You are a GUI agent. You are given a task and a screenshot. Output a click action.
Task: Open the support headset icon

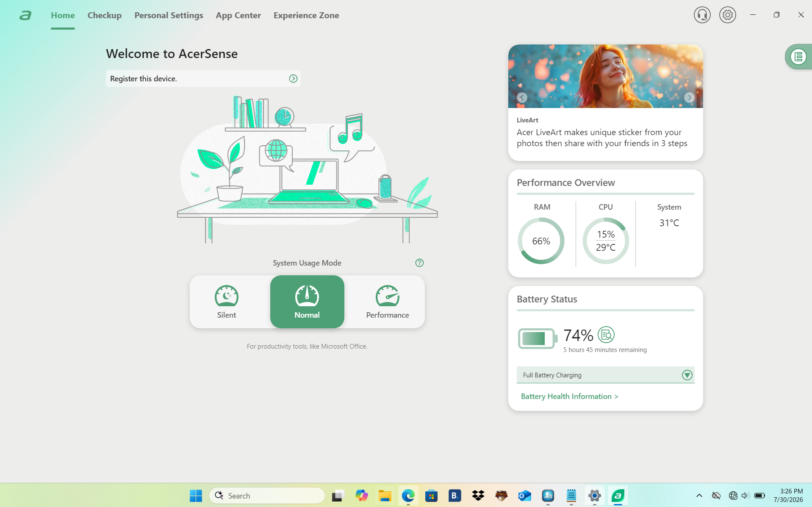[702, 15]
